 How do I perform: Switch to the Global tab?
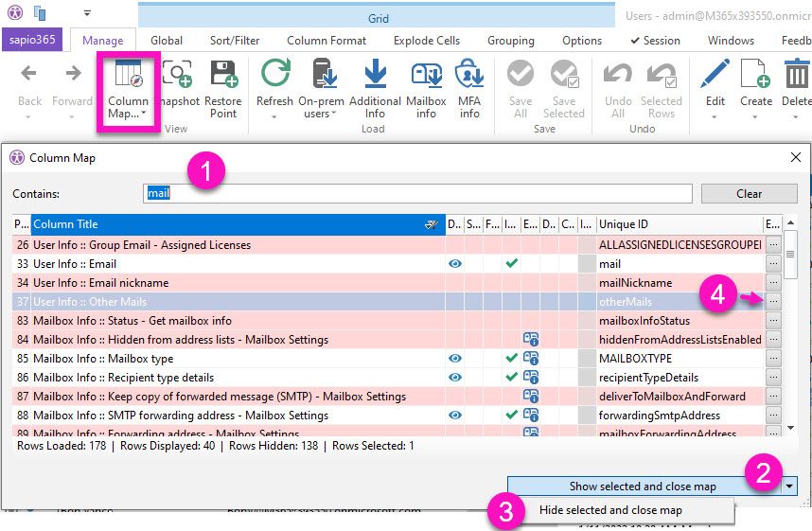point(167,41)
